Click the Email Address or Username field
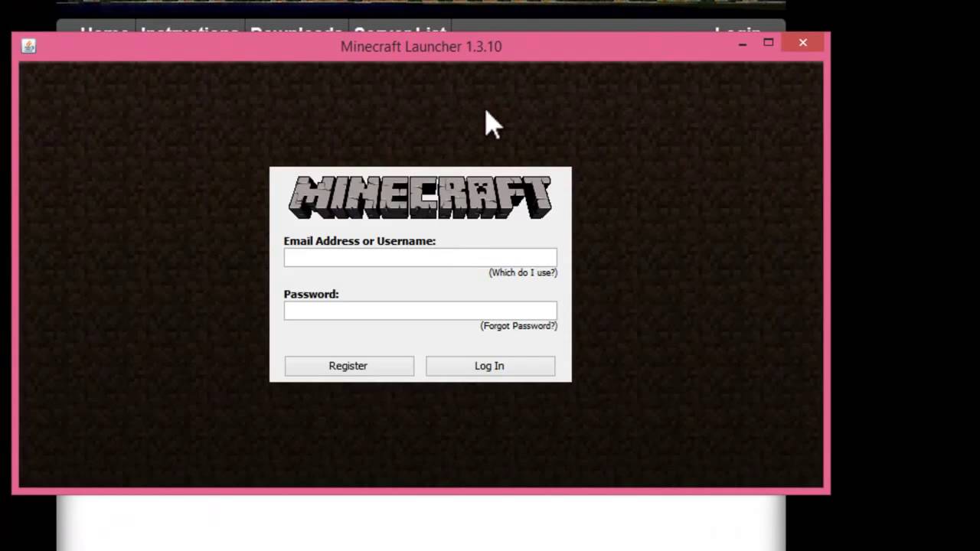This screenshot has width=980, height=551. [420, 258]
